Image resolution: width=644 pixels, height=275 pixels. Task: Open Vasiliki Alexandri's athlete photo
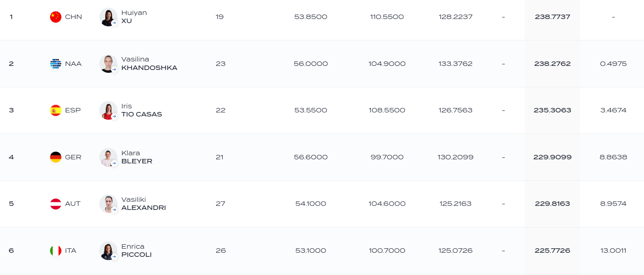(108, 204)
